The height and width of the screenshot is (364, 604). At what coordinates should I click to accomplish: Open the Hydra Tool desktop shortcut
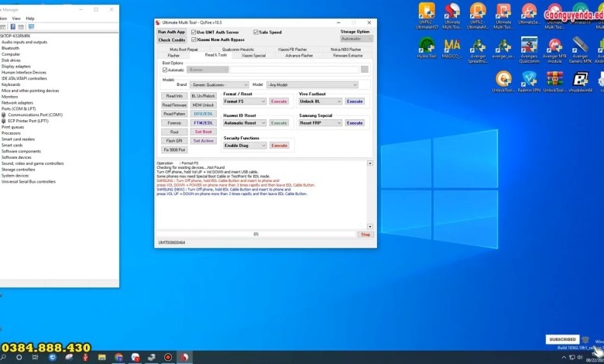tap(426, 46)
